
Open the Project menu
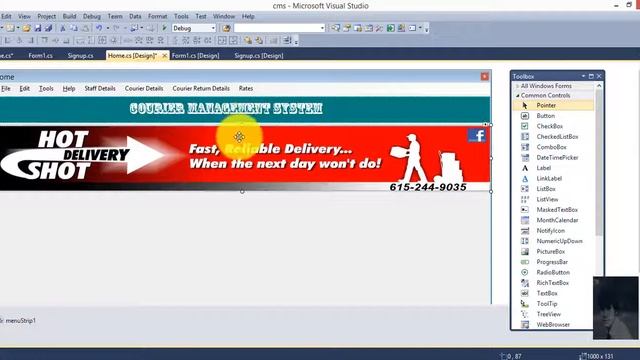[x=47, y=16]
